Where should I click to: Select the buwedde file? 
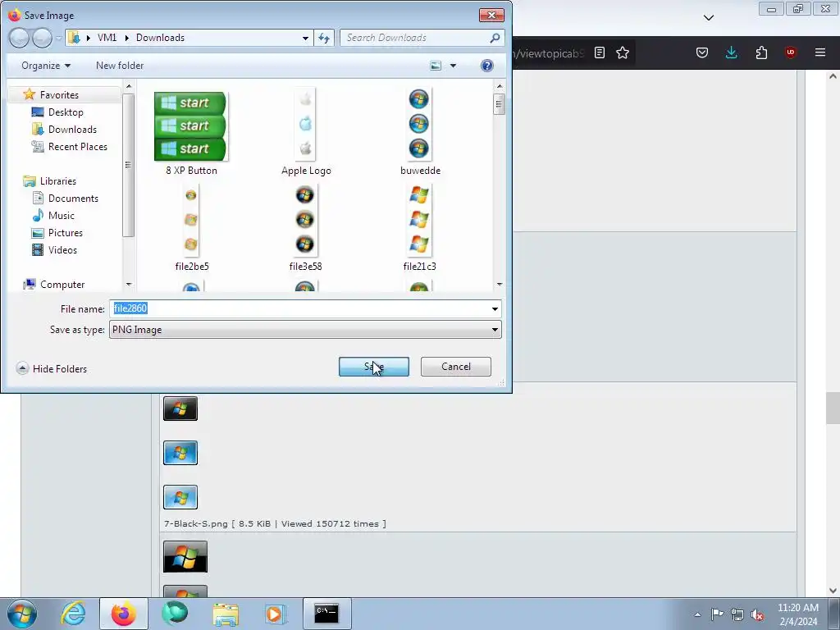[x=419, y=133]
